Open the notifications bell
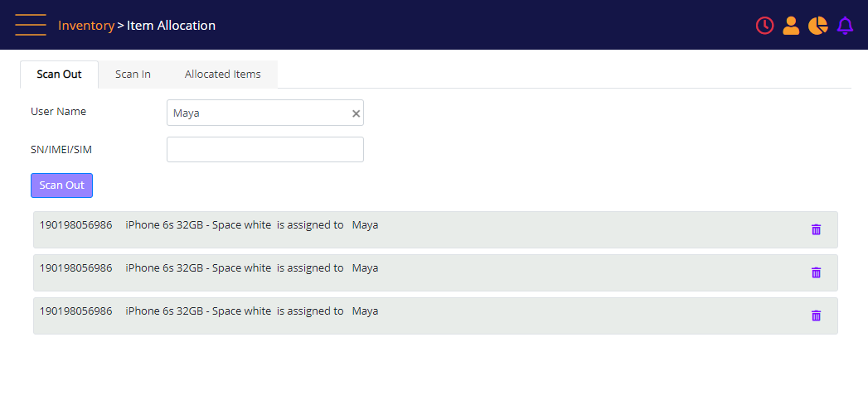The height and width of the screenshot is (419, 868). (845, 26)
